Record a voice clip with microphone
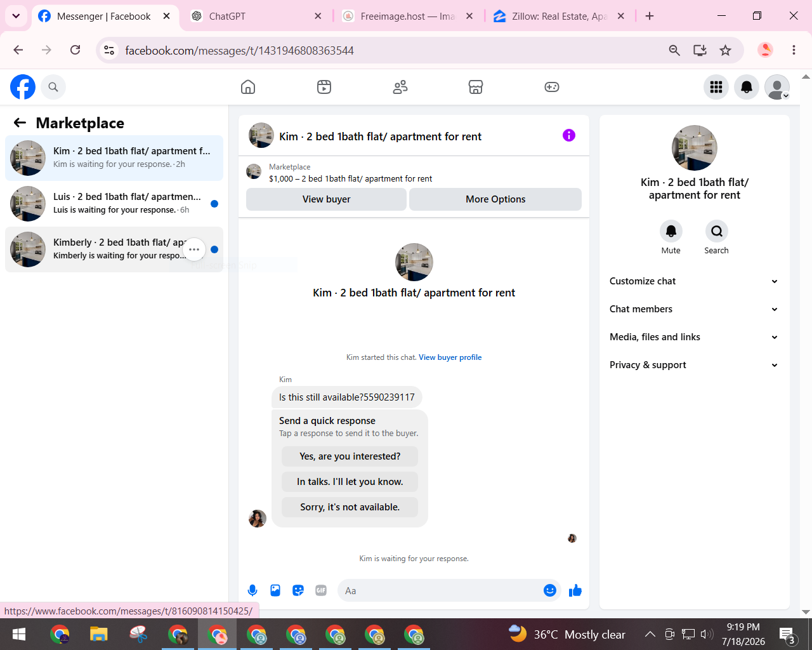This screenshot has height=650, width=812. [x=252, y=591]
